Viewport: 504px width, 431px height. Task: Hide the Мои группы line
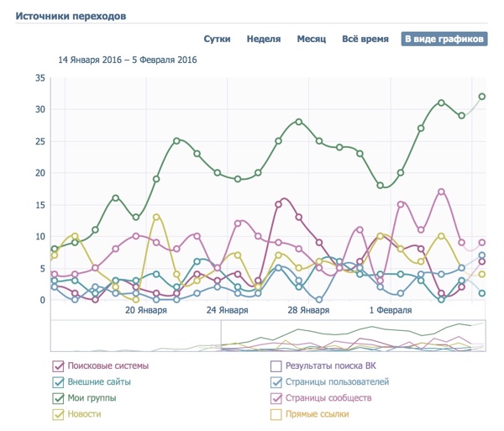pyautogui.click(x=58, y=398)
